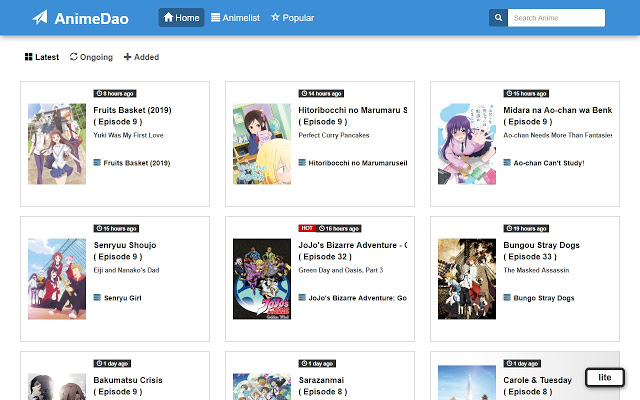Viewport: 640px width, 400px height.
Task: Click inside the Search Anime field
Action: click(556, 18)
